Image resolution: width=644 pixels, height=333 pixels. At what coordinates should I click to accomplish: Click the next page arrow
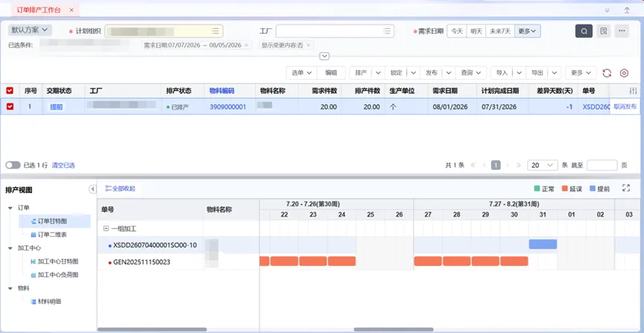coord(508,165)
